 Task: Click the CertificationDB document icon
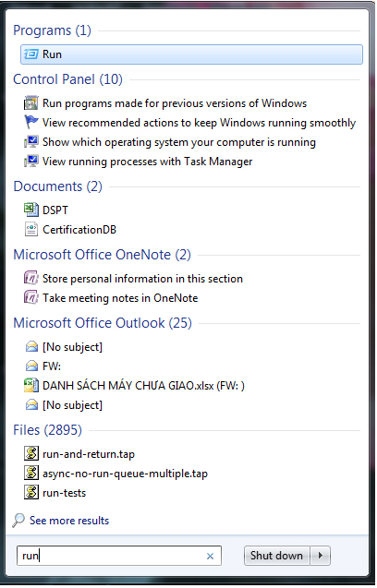tap(31, 230)
